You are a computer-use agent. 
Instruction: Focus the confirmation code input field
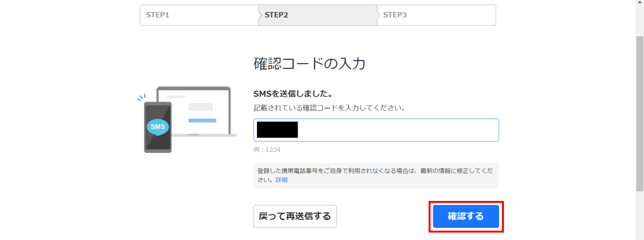click(x=376, y=130)
